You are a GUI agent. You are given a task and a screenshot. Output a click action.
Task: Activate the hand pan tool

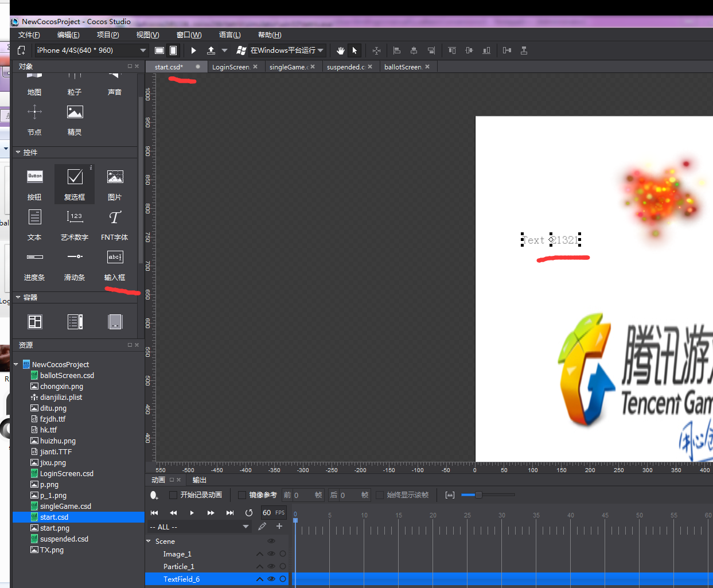click(x=340, y=50)
